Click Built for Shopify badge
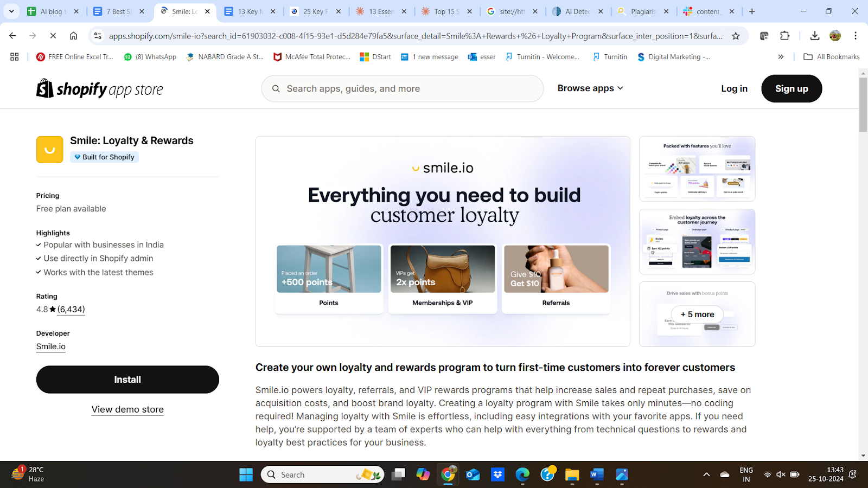The height and width of the screenshot is (488, 868). (104, 157)
